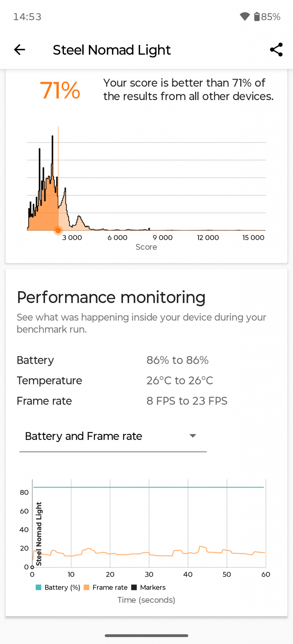Image resolution: width=293 pixels, height=644 pixels.
Task: Tap the battery status icon
Action: (x=257, y=16)
